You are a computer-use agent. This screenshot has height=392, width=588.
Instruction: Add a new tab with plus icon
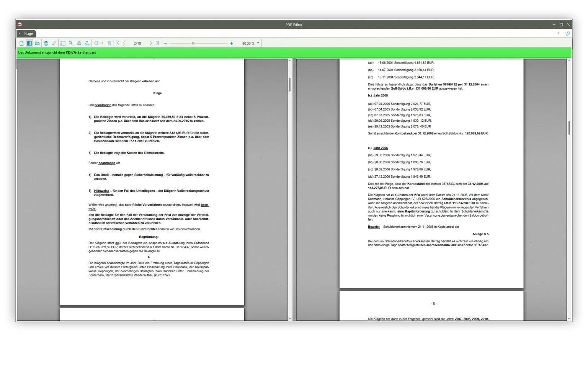click(x=559, y=33)
